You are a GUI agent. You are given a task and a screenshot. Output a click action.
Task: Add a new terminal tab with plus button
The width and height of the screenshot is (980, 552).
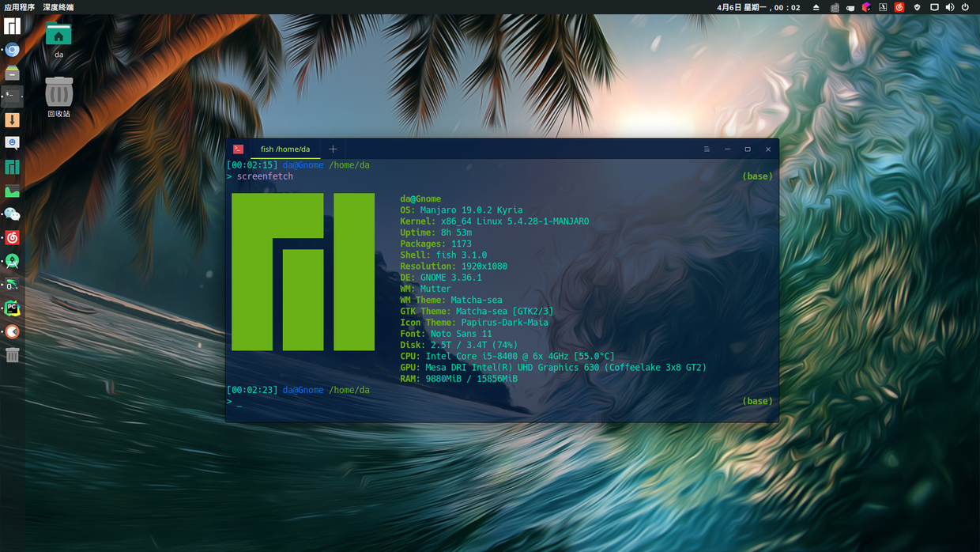(333, 149)
